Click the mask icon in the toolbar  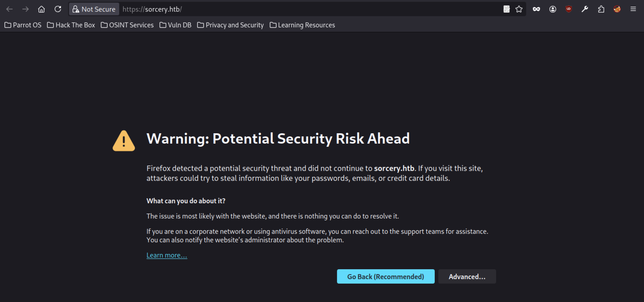coord(536,9)
